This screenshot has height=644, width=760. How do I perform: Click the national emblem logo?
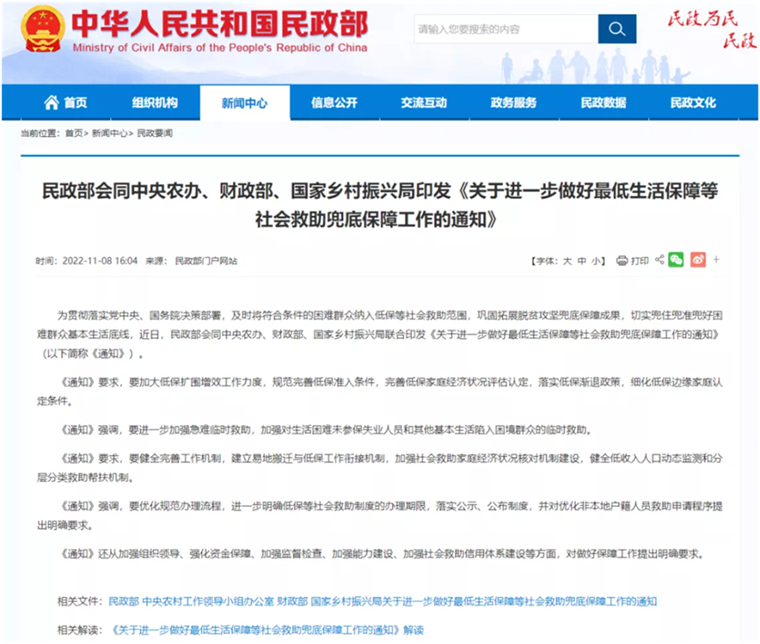click(43, 29)
